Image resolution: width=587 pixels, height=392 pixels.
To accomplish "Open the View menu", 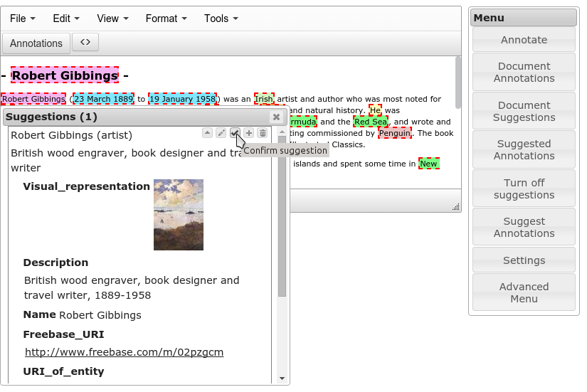I will point(112,18).
